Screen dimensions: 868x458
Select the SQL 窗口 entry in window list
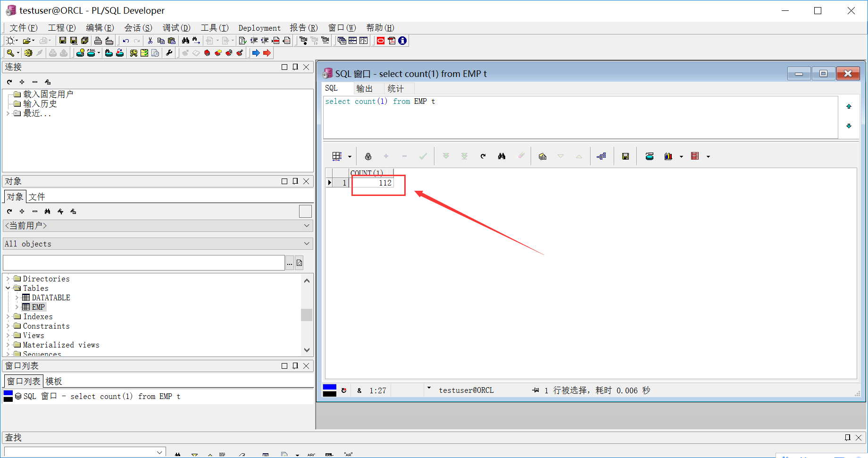tap(102, 396)
